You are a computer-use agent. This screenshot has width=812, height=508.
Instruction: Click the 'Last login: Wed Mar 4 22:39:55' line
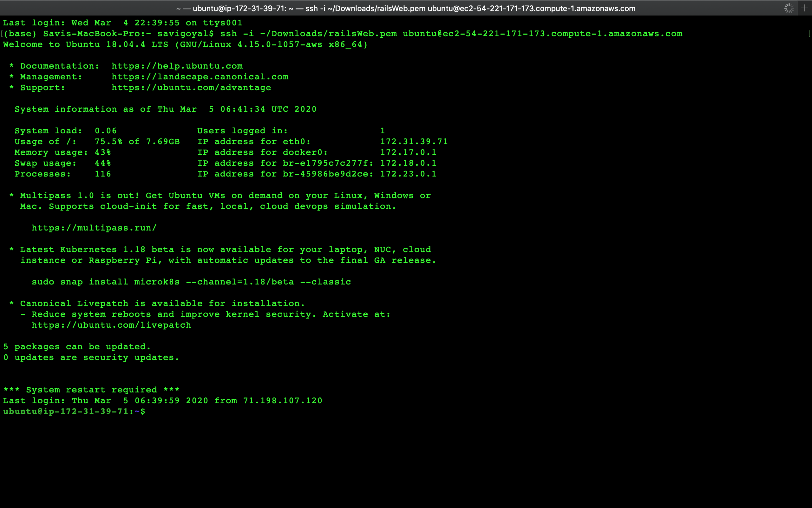click(123, 23)
